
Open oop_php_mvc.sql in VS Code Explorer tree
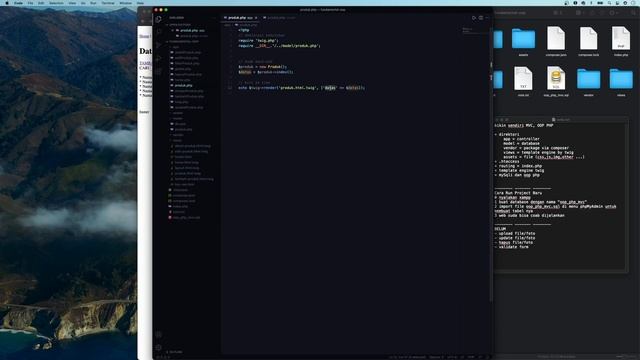pos(186,218)
